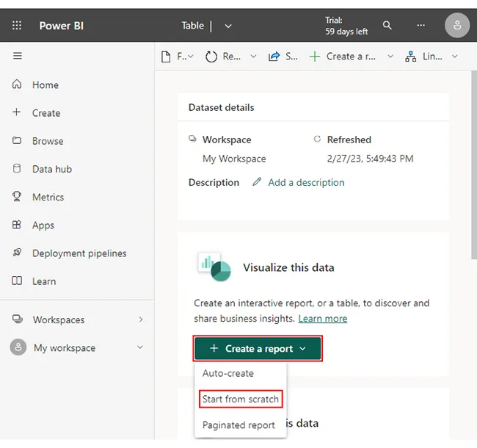Image resolution: width=477 pixels, height=448 pixels.
Task: Go to Metrics in the sidebar
Action: coord(48,197)
